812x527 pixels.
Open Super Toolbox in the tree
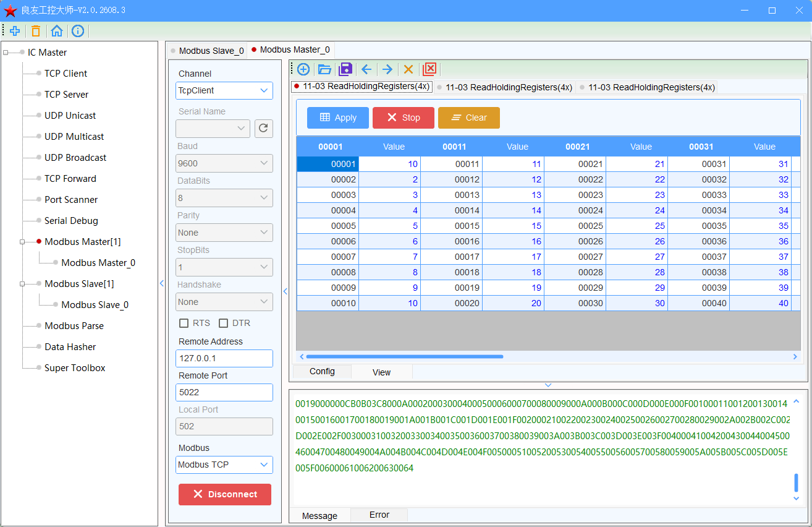pos(75,368)
